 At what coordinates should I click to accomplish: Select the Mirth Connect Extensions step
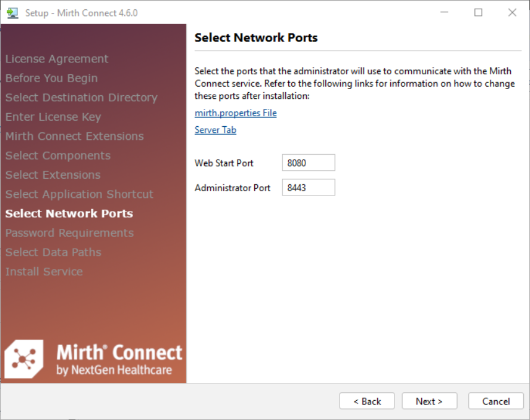[x=74, y=136]
